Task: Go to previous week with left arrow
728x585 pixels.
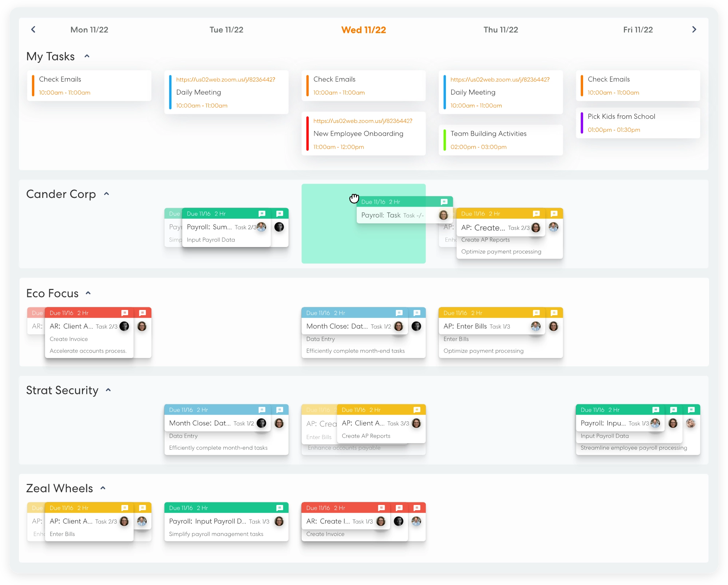Action: (x=33, y=29)
